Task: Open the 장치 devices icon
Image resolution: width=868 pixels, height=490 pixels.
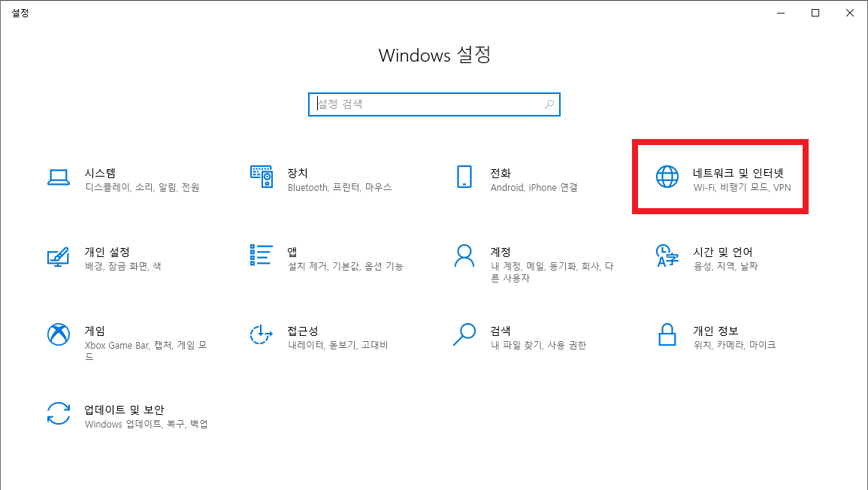Action: (x=262, y=177)
